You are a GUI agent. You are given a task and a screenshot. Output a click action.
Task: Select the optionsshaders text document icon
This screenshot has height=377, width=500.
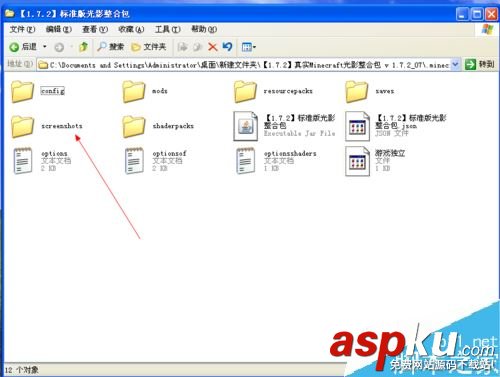pyautogui.click(x=245, y=161)
